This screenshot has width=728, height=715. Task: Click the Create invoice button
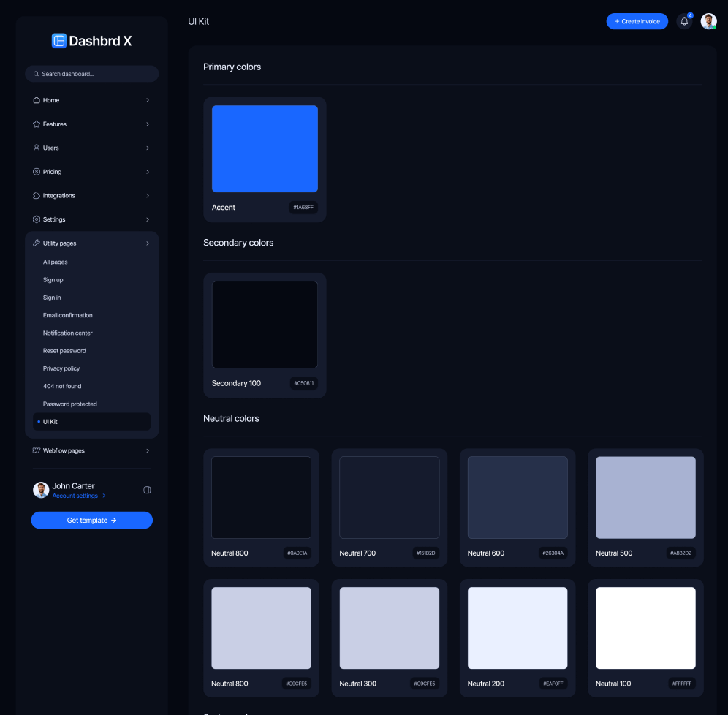pyautogui.click(x=637, y=21)
